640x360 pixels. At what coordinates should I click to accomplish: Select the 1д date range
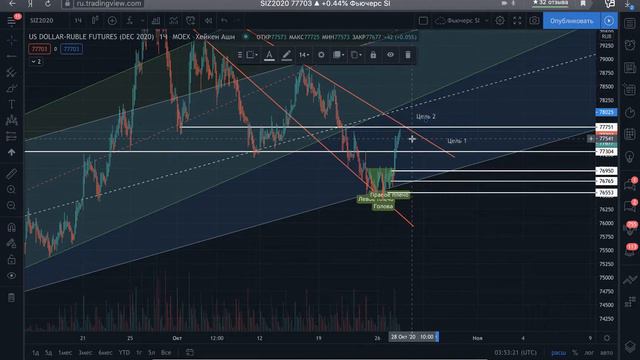36,352
